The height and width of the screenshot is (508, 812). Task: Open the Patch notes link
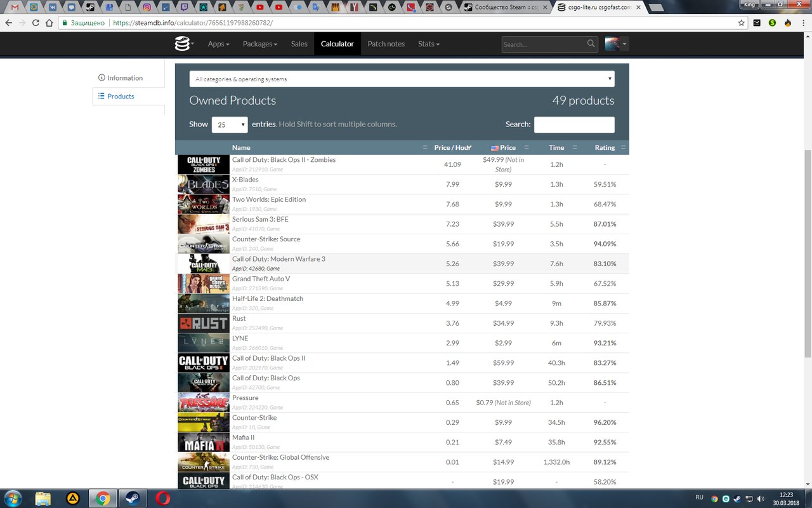click(x=386, y=44)
